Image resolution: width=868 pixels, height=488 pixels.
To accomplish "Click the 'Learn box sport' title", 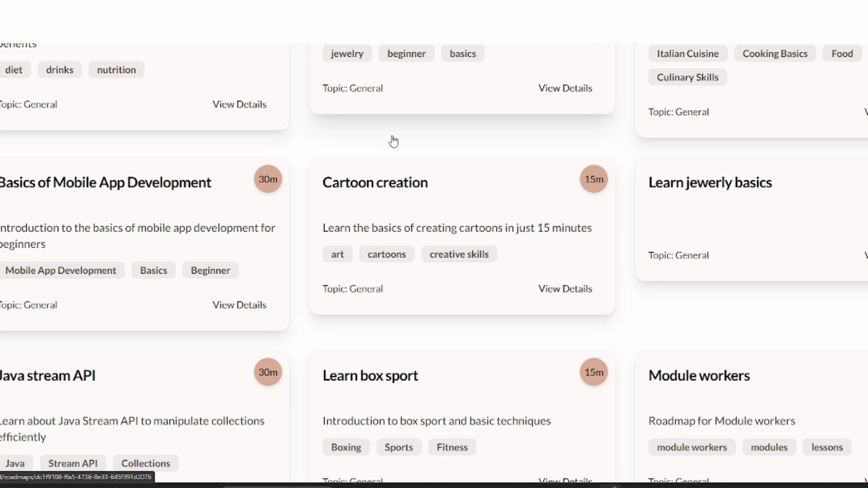I will click(370, 375).
